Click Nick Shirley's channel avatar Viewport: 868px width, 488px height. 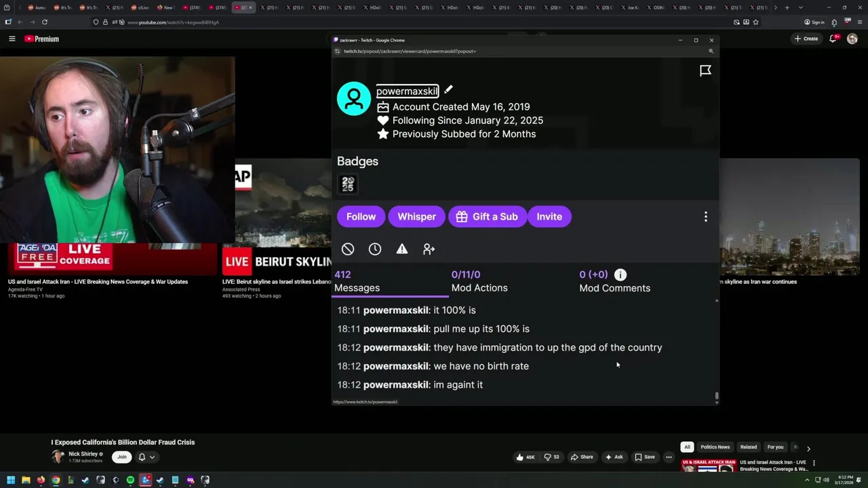58,457
